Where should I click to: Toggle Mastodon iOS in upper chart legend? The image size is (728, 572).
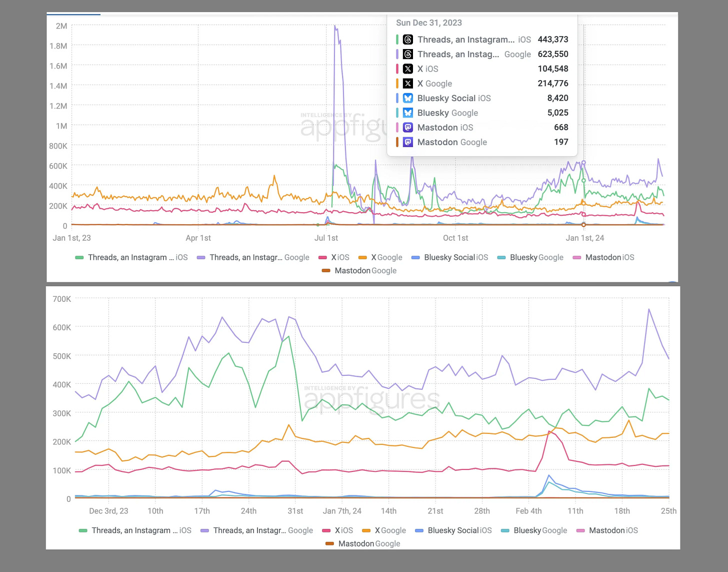tap(603, 257)
